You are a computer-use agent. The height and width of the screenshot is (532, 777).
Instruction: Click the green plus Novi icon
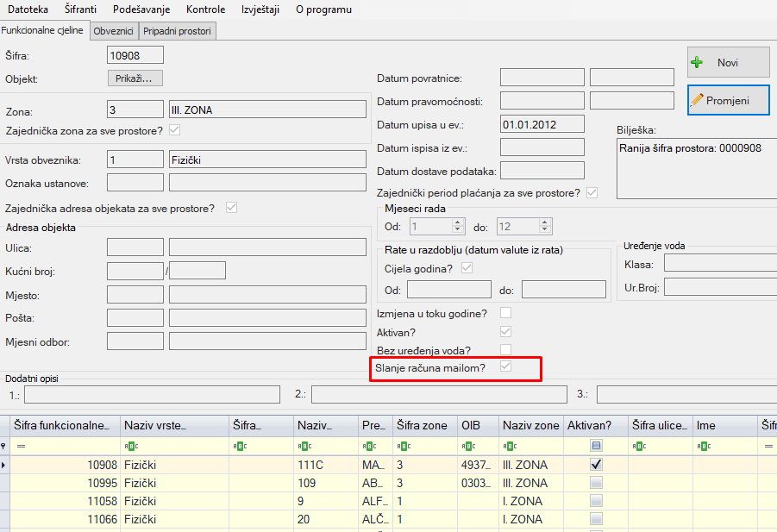[x=698, y=63]
